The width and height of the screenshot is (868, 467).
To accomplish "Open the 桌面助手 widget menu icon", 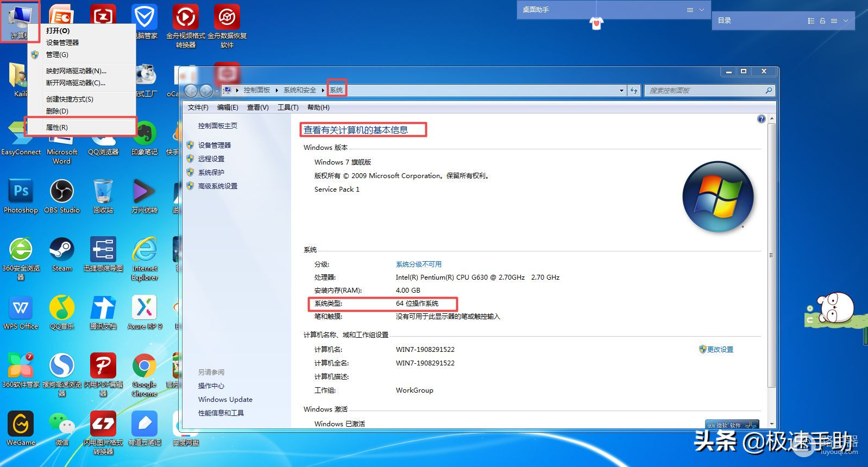I will [690, 10].
